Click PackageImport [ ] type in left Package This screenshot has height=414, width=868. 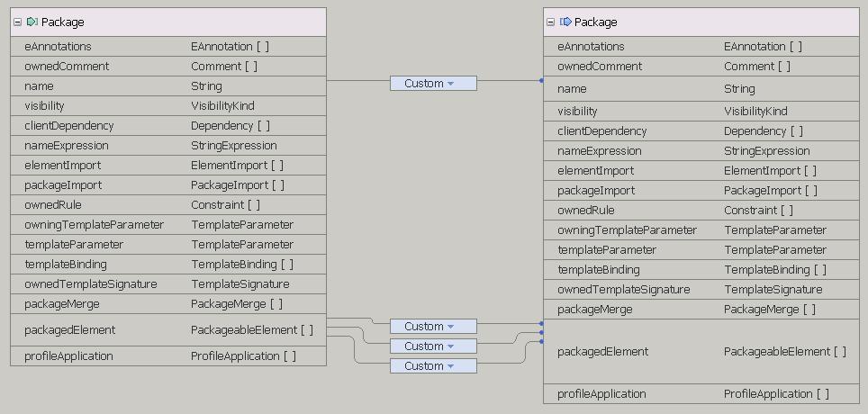pos(238,184)
